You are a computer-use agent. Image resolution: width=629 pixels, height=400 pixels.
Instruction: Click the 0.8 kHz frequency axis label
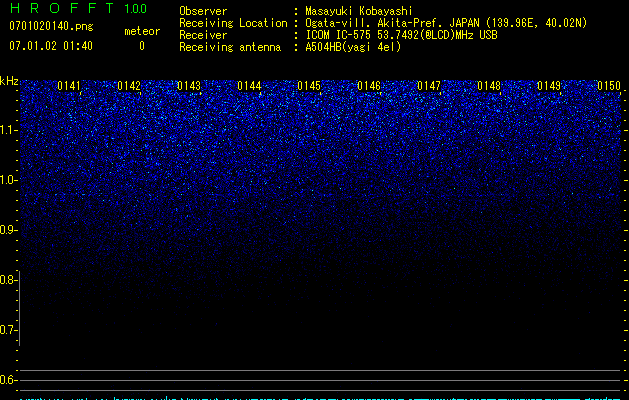coord(8,280)
